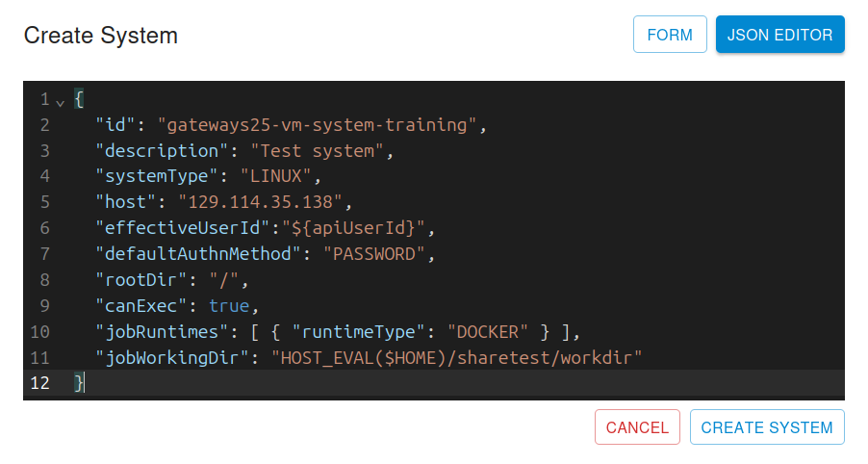Click the rootDir "/" value

tap(228, 280)
